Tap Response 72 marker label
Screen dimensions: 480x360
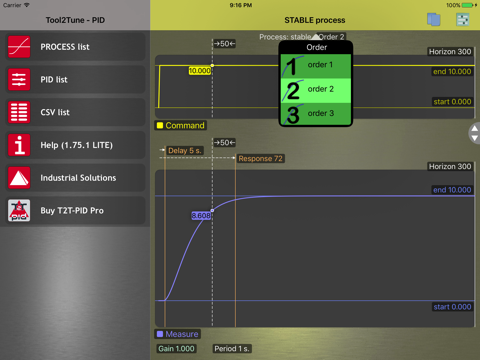260,159
